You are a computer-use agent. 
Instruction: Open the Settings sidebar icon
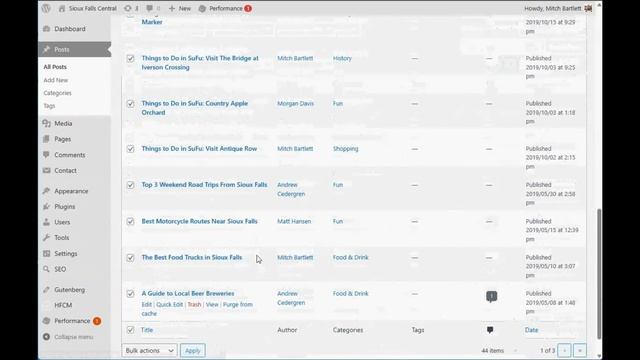point(47,253)
